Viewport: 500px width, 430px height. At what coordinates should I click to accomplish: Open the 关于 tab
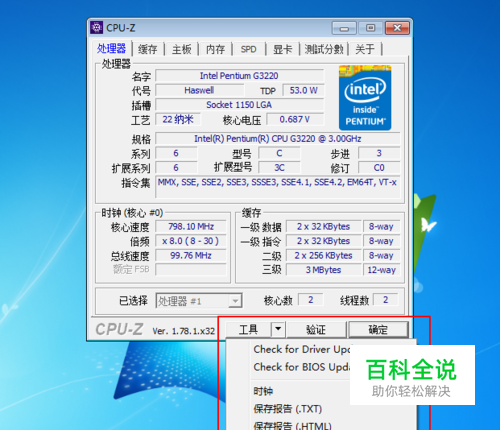point(365,49)
